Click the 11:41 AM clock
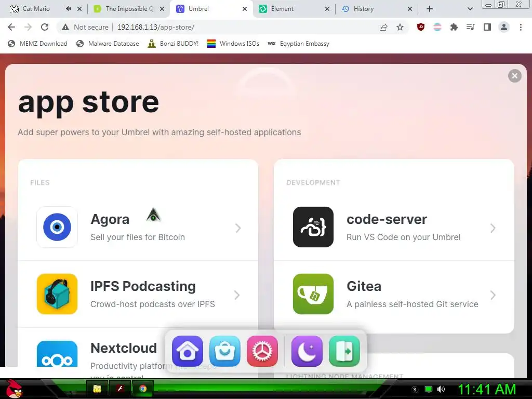The height and width of the screenshot is (399, 532). (x=487, y=389)
